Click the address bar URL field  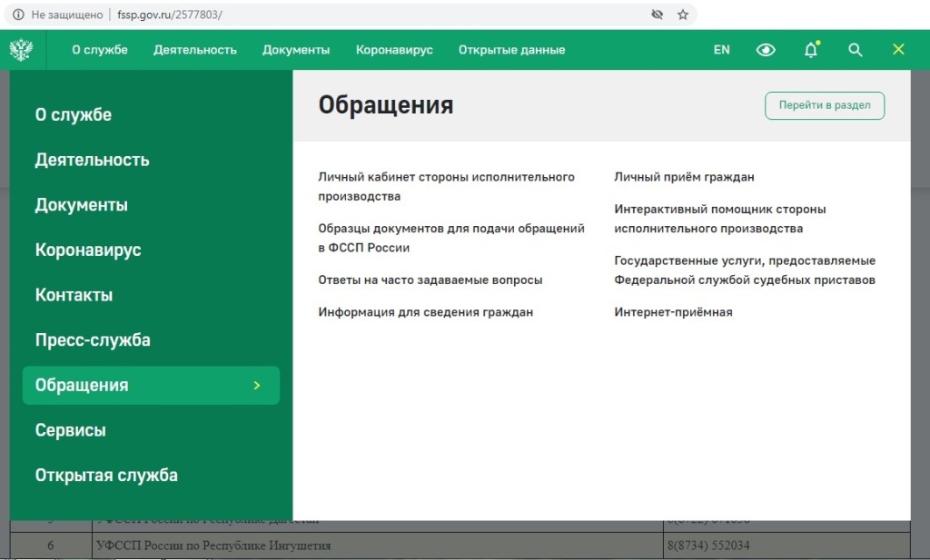click(363, 15)
